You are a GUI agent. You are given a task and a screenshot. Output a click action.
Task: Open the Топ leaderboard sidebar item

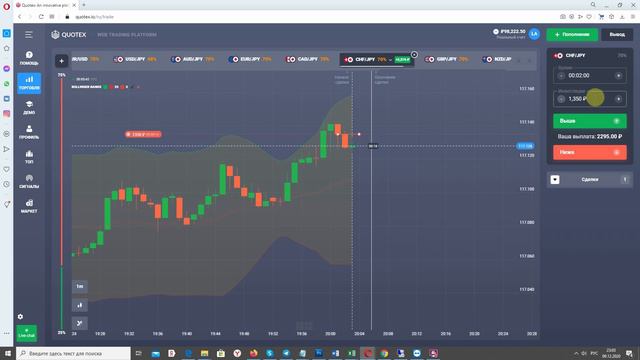tap(29, 157)
